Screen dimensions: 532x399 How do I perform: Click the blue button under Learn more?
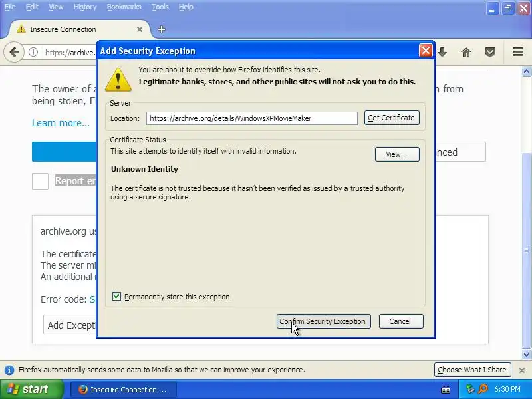tap(64, 152)
